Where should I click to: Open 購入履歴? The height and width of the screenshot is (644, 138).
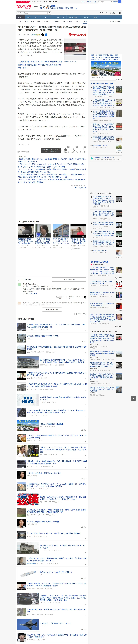(x=112, y=13)
